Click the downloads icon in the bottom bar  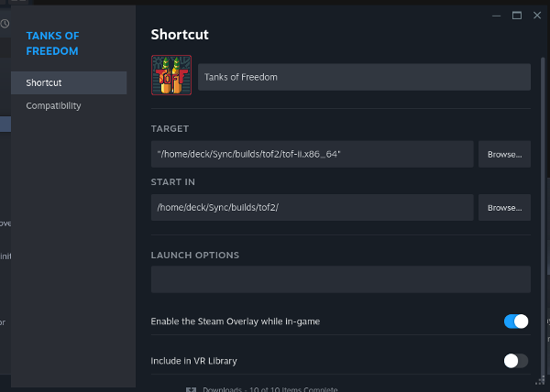pos(191,389)
